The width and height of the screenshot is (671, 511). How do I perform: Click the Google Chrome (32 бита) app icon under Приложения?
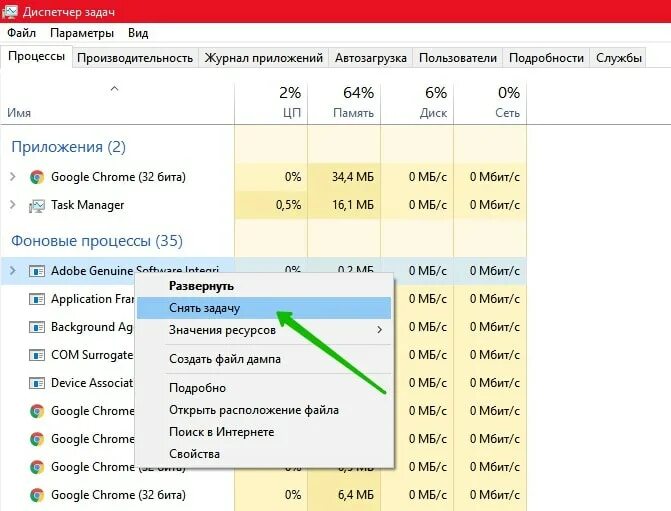[37, 177]
